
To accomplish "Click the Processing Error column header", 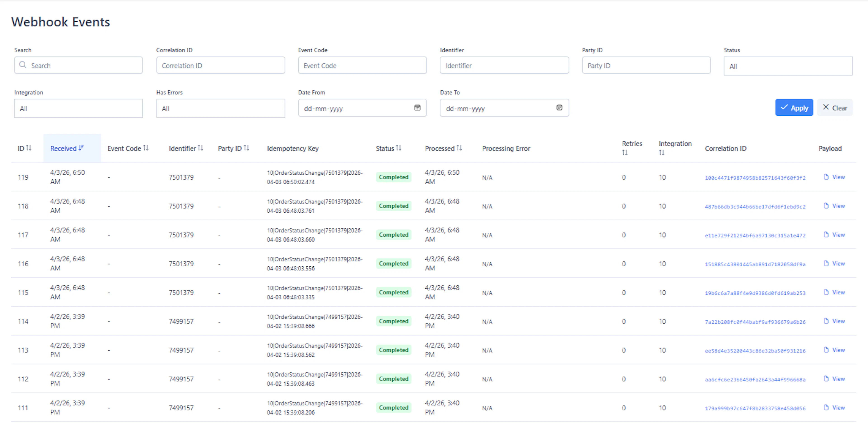I will point(506,148).
